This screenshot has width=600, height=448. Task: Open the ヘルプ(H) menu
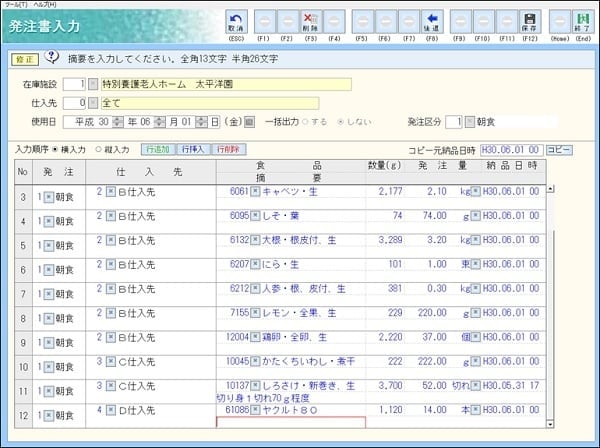[x=45, y=5]
